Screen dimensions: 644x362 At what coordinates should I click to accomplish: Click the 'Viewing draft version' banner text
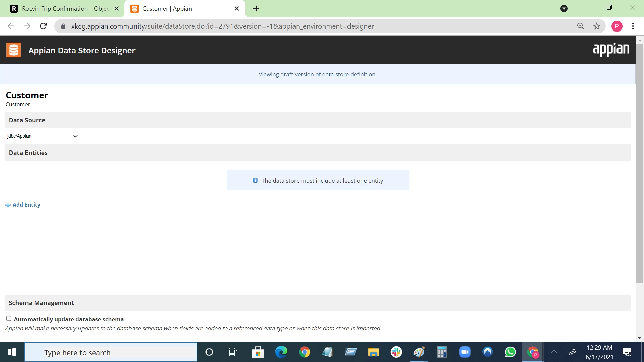(318, 74)
